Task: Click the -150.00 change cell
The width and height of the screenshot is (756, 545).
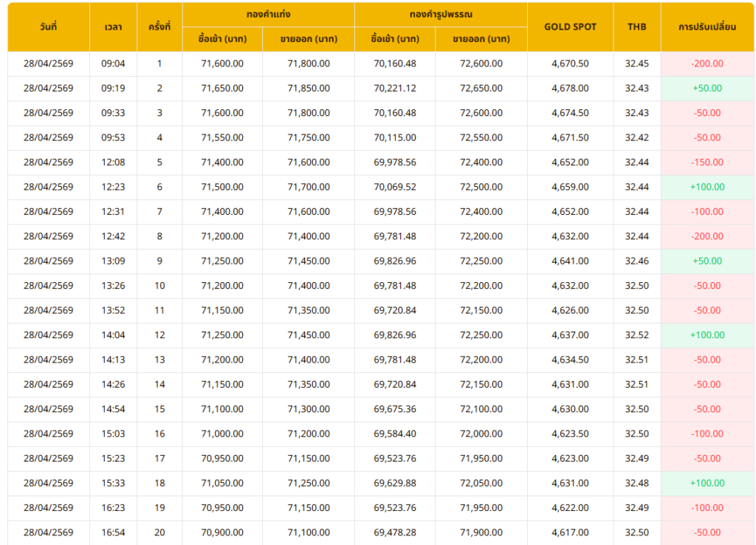Action: tap(707, 162)
